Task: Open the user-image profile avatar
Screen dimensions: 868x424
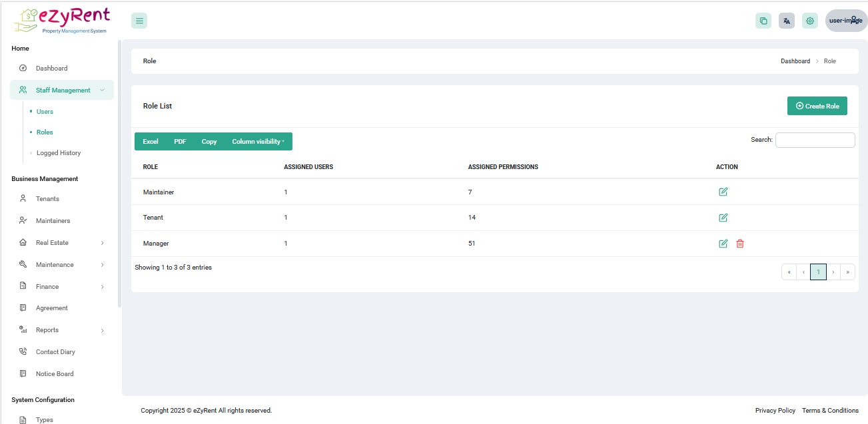Action: (x=845, y=21)
